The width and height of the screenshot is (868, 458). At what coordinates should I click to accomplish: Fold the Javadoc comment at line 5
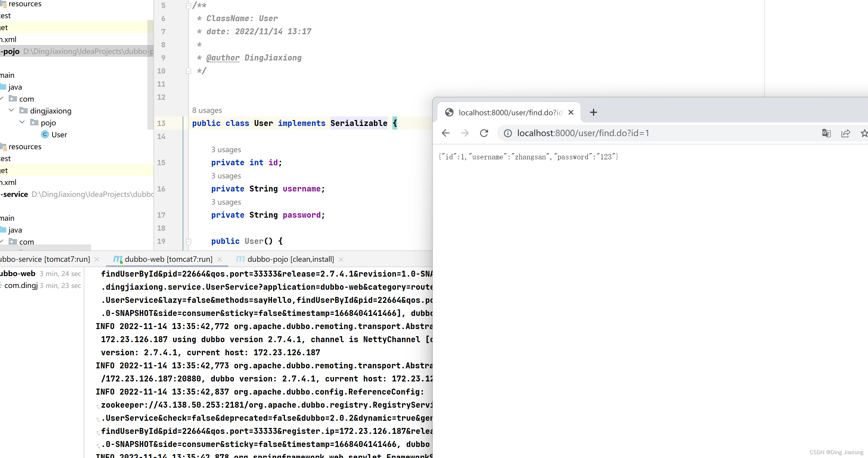coord(189,5)
